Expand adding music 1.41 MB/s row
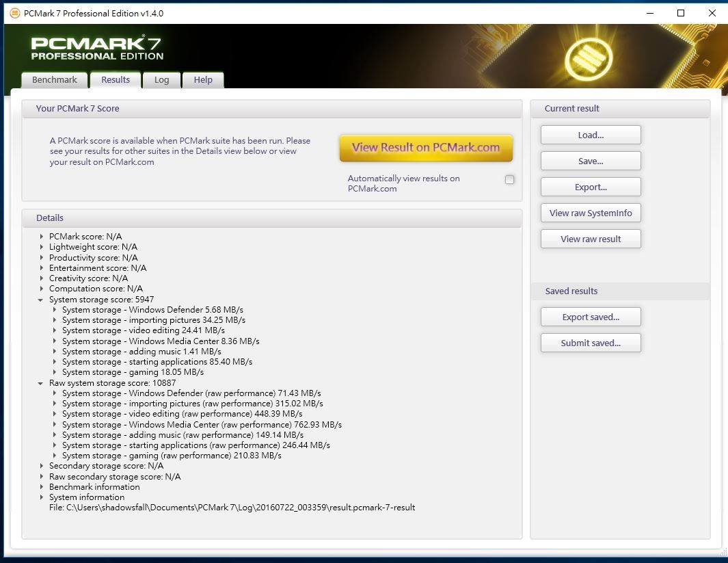This screenshot has width=728, height=563. (x=54, y=352)
